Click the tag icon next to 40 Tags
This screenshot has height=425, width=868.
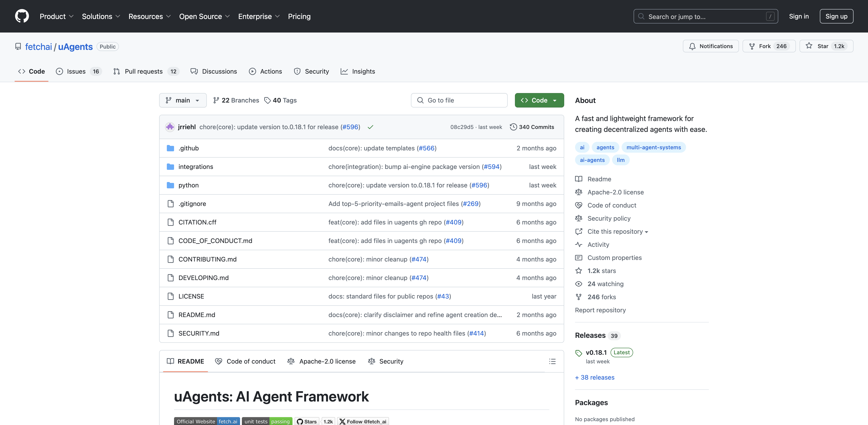(267, 100)
